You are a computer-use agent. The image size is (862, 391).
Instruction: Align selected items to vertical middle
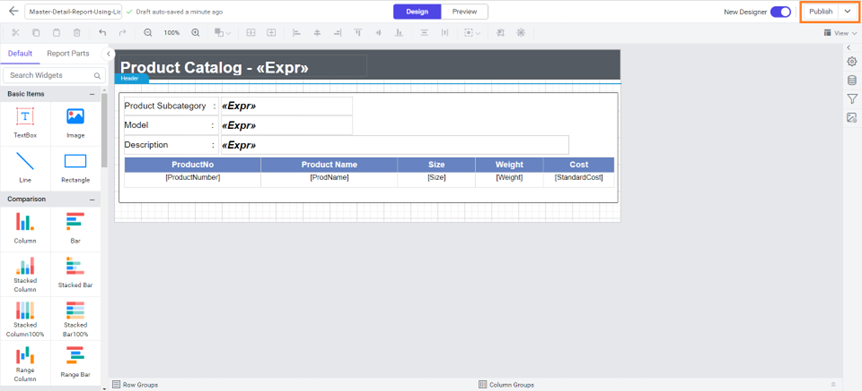tap(378, 33)
